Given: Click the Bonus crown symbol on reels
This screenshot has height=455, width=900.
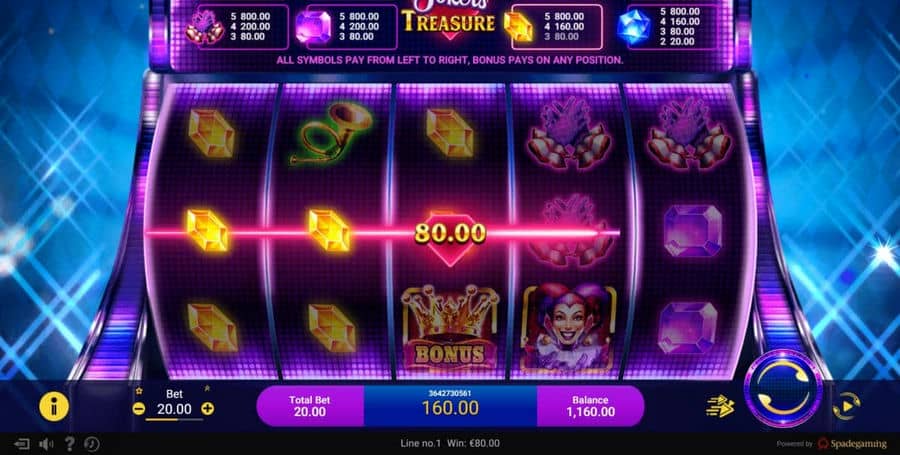Looking at the screenshot, I should click(450, 327).
